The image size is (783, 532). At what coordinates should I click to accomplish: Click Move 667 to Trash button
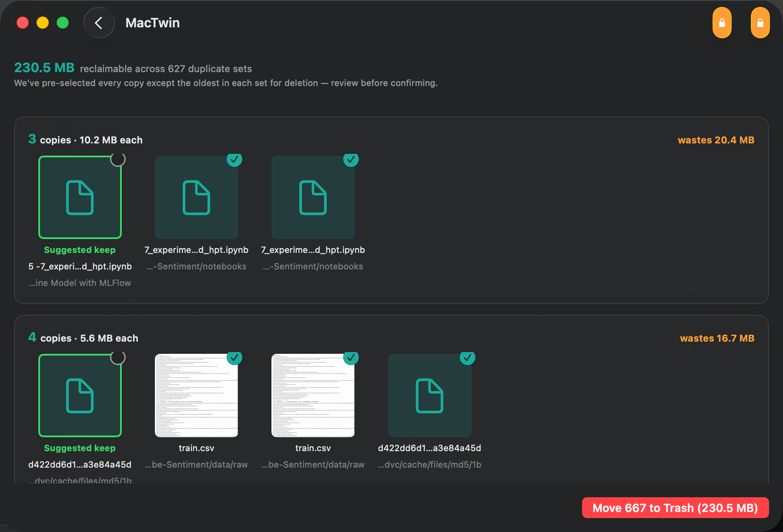[675, 508]
